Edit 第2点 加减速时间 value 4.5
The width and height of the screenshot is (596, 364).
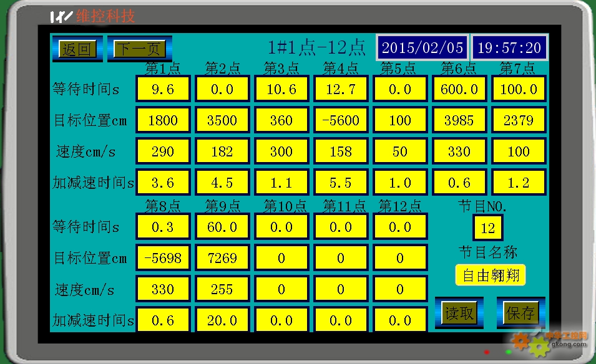(222, 182)
